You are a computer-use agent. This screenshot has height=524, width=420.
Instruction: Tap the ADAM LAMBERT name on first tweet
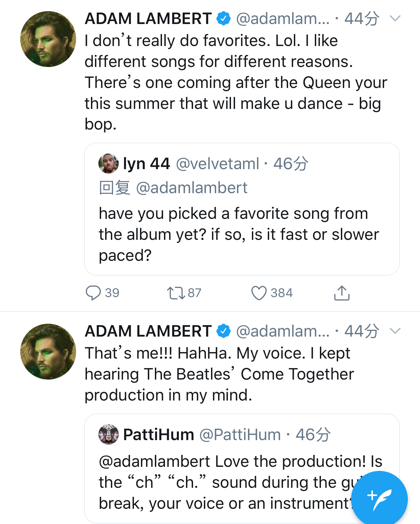tap(148, 19)
